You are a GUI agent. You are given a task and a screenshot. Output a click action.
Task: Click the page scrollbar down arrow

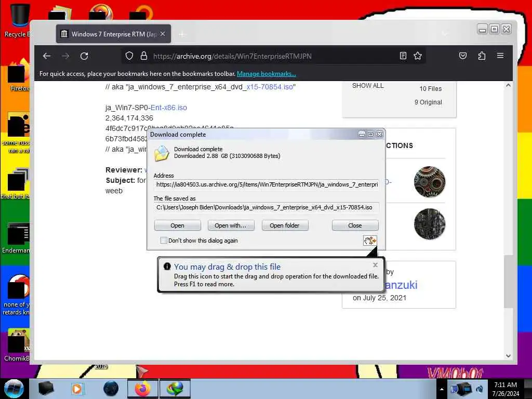tap(508, 355)
